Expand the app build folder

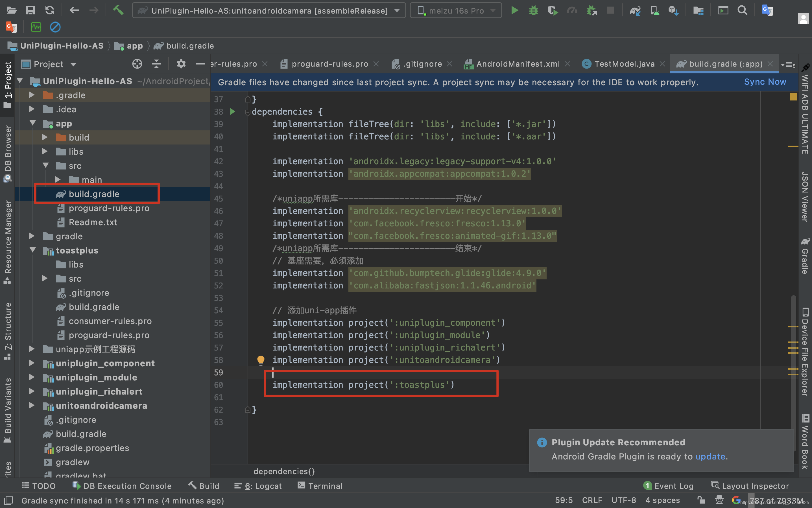point(45,137)
